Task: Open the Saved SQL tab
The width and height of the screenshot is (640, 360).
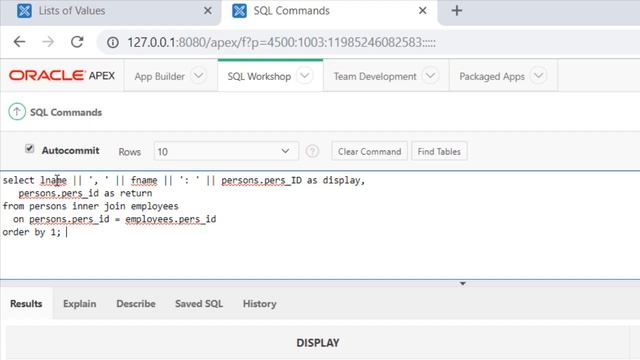Action: [199, 304]
